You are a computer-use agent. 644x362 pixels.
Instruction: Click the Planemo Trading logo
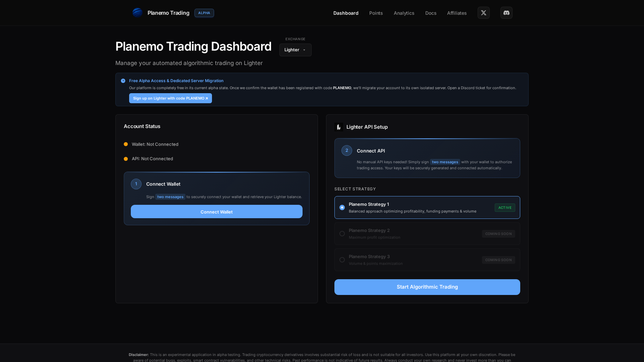(138, 13)
